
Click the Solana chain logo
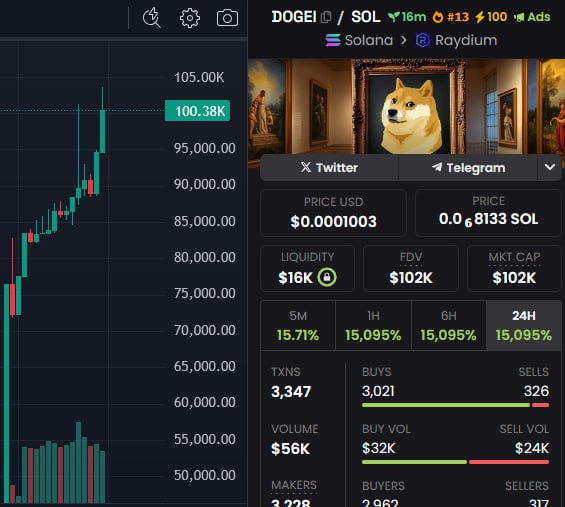[333, 40]
